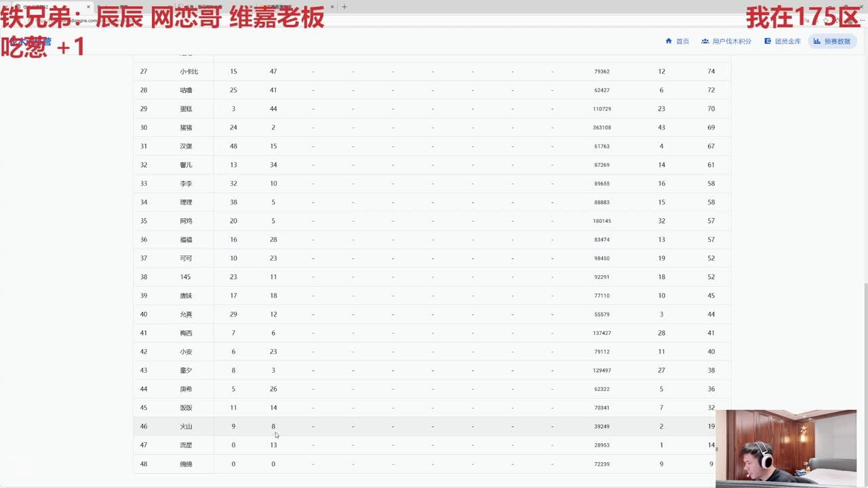The image size is (868, 488).
Task: Click the vault icon beside 团员金库
Action: tap(768, 41)
